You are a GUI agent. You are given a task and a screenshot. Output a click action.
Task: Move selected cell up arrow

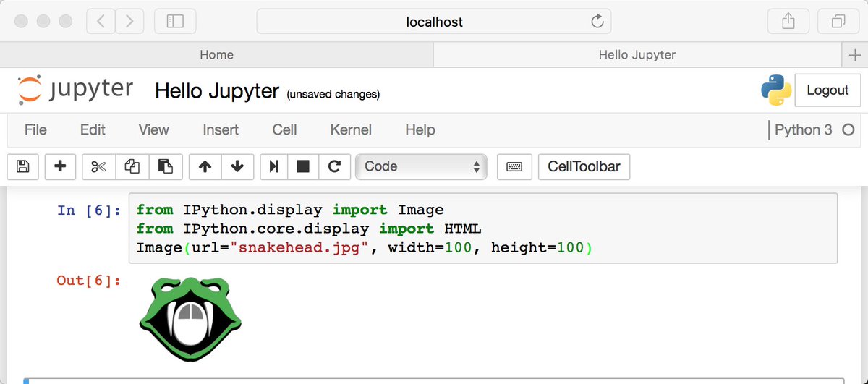pos(205,166)
